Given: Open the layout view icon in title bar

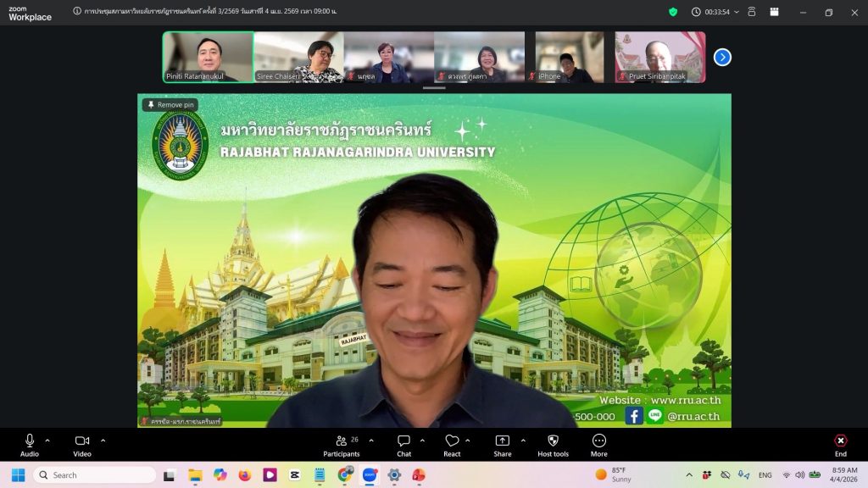Looking at the screenshot, I should [x=774, y=12].
